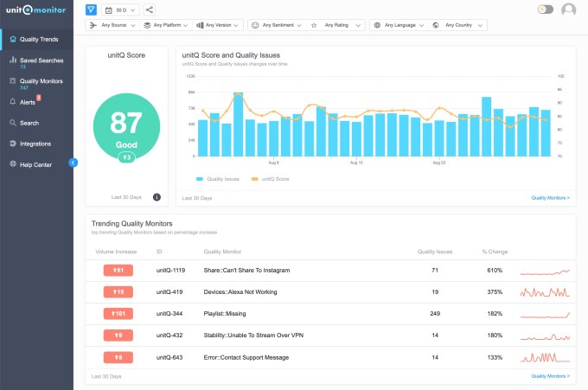Flip the toggle switch beside the avatar
The height and width of the screenshot is (390, 588).
point(545,10)
